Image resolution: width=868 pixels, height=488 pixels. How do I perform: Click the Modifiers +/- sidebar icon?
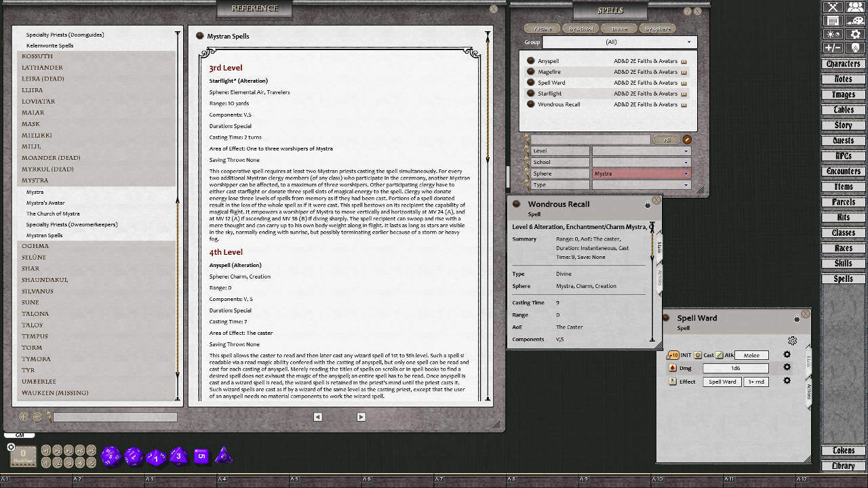(833, 47)
